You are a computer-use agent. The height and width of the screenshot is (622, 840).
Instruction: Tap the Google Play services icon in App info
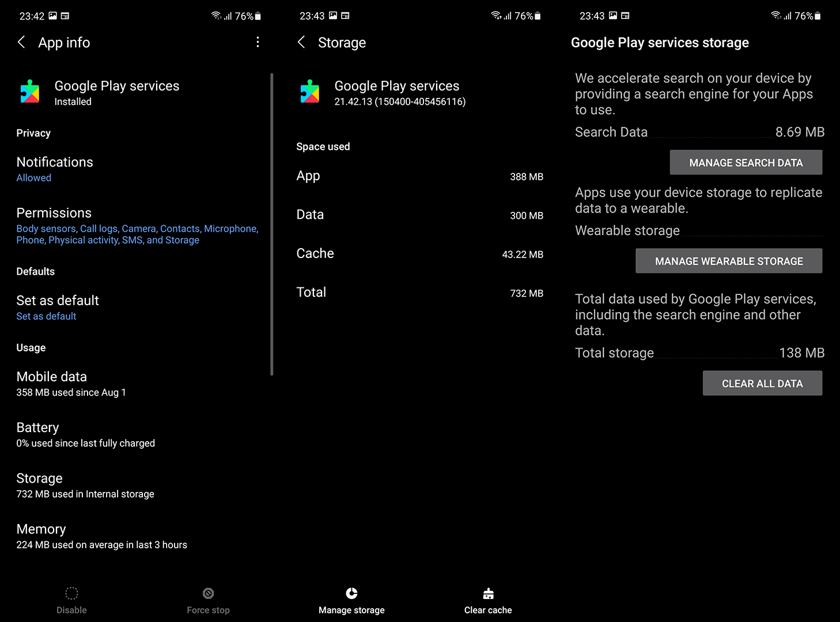[30, 92]
